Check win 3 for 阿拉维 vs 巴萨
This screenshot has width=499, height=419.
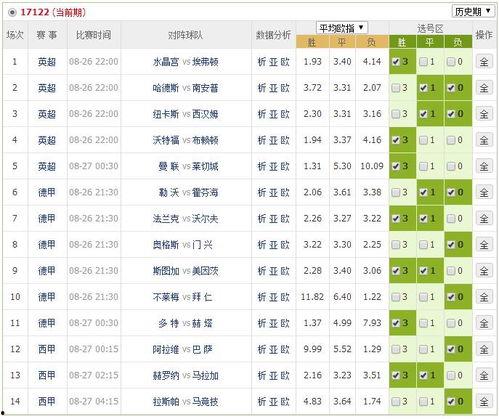pos(396,349)
